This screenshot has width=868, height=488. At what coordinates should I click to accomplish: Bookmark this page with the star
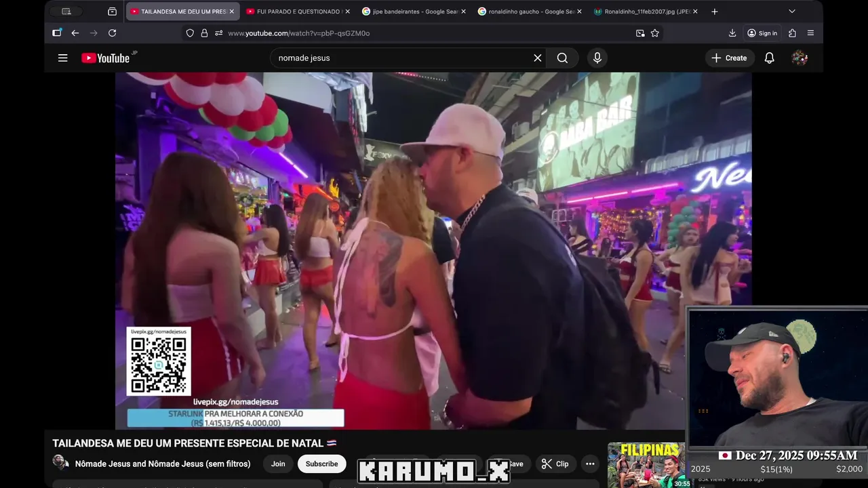click(655, 33)
